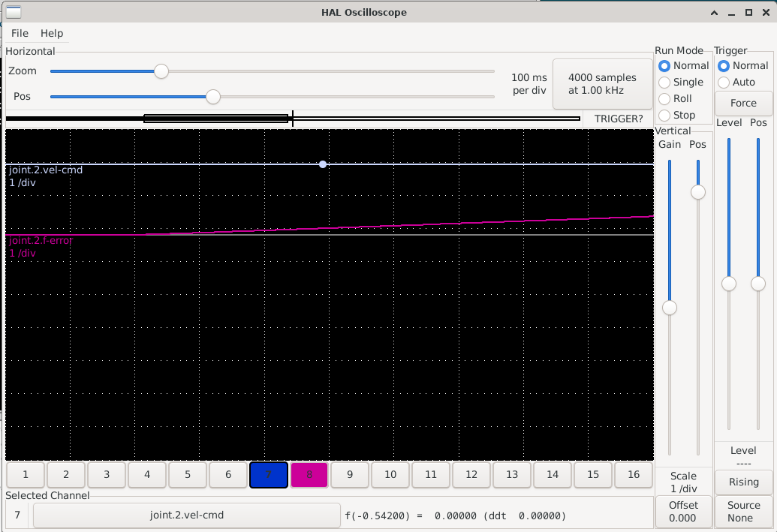Open the trigger Source selection
This screenshot has width=777, height=532.
click(x=743, y=511)
